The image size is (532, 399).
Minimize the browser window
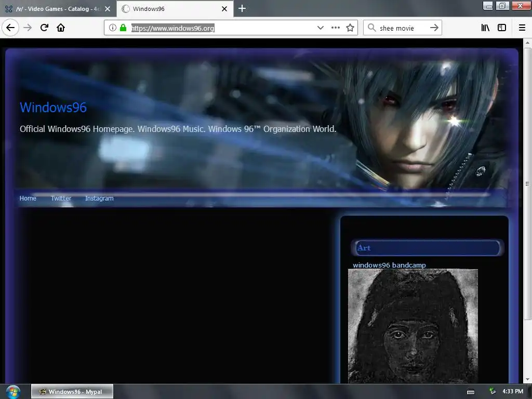(488, 6)
